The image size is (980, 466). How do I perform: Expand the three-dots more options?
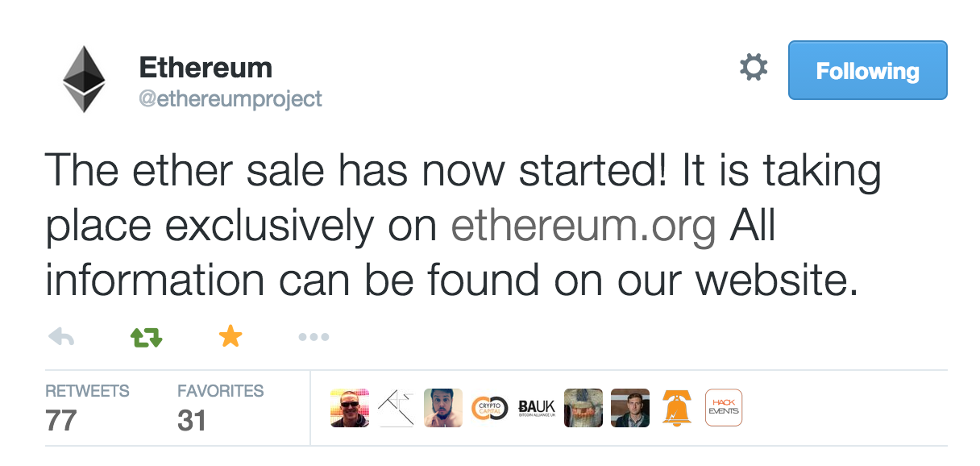click(x=314, y=337)
